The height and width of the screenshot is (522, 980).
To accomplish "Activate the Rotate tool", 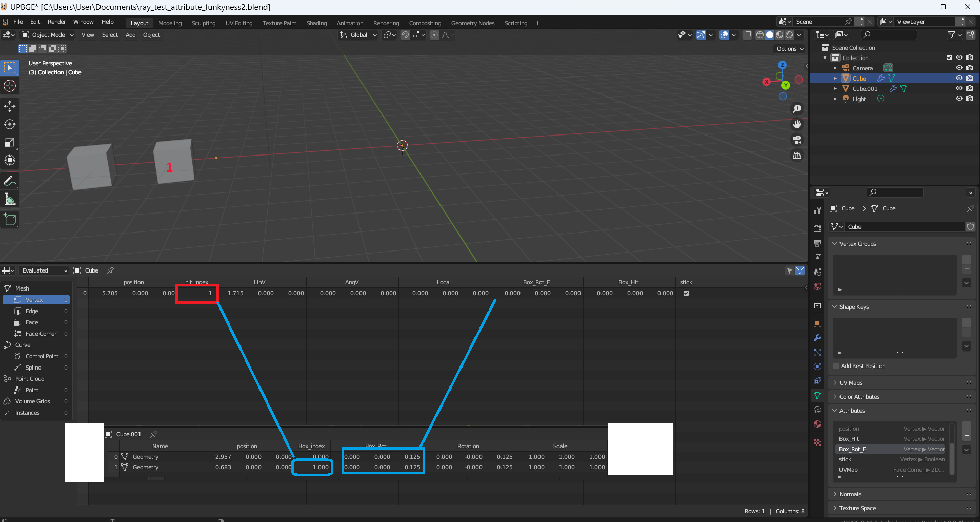I will click(10, 124).
